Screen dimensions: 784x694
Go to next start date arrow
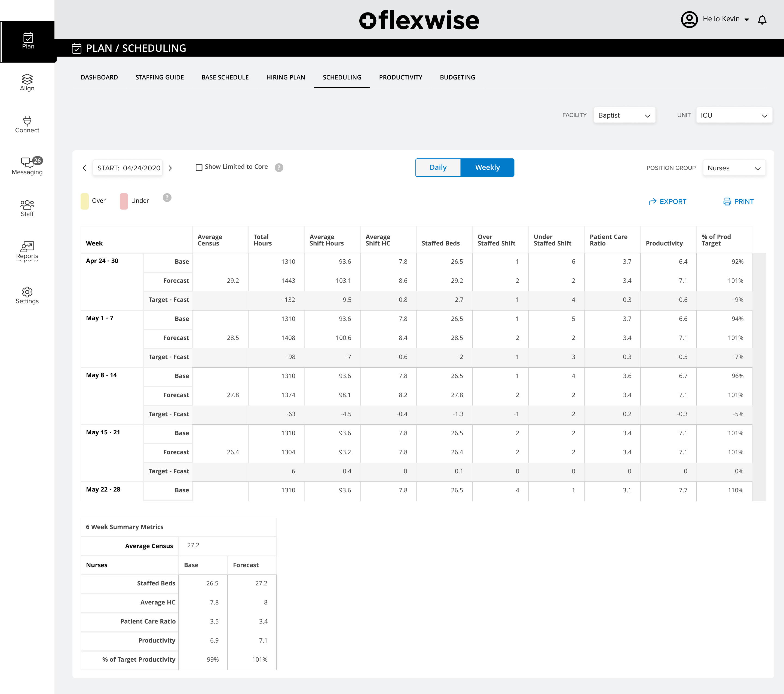[170, 168]
